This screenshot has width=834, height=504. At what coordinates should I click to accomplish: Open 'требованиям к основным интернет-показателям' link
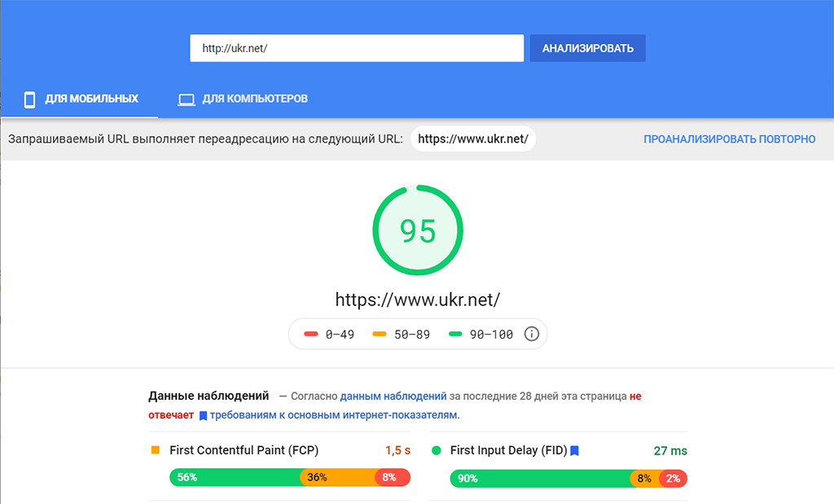[334, 415]
